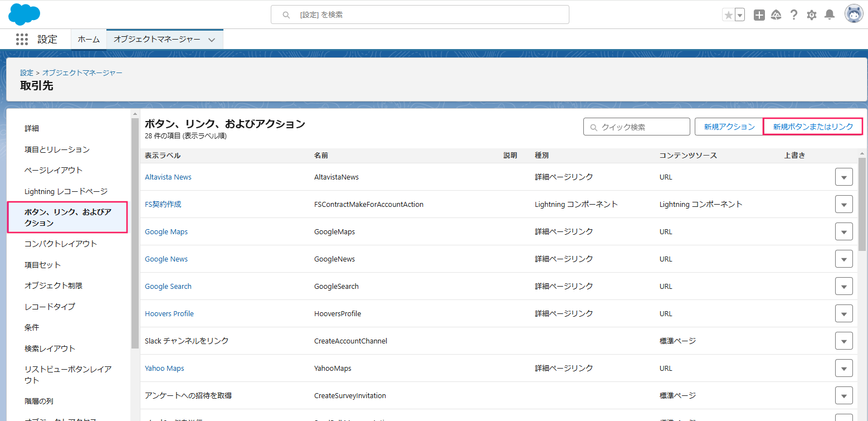This screenshot has width=868, height=421.
Task: Open the Hoovers Profile row action dropdown
Action: pos(844,313)
